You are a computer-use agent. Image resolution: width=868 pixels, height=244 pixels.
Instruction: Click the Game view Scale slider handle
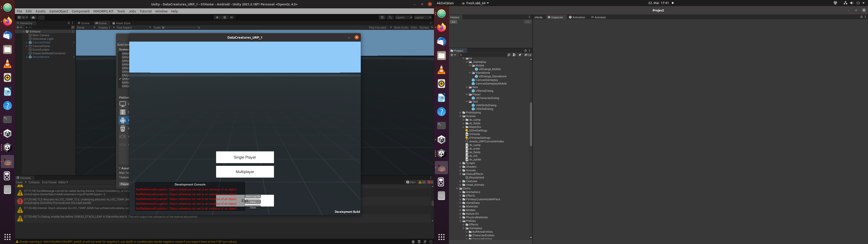click(163, 28)
